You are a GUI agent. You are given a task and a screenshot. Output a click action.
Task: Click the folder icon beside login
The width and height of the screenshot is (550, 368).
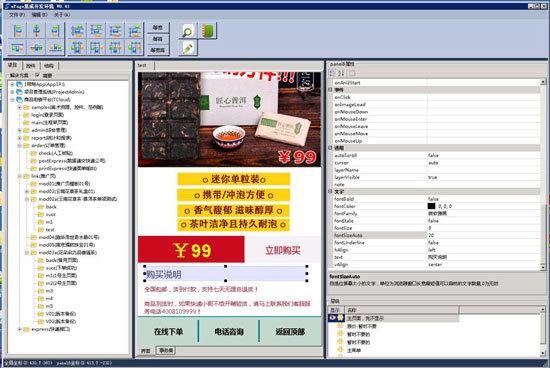(26, 115)
